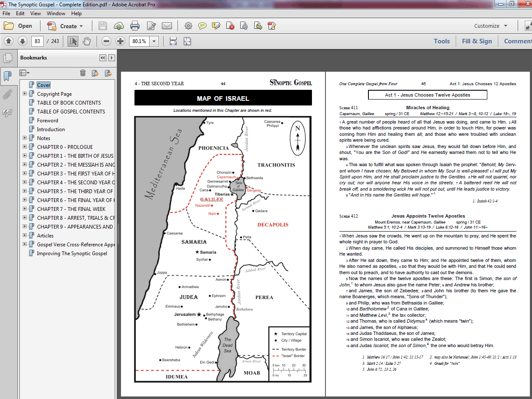Click the New bookmark icon
The image size is (532, 399).
[x=95, y=73]
